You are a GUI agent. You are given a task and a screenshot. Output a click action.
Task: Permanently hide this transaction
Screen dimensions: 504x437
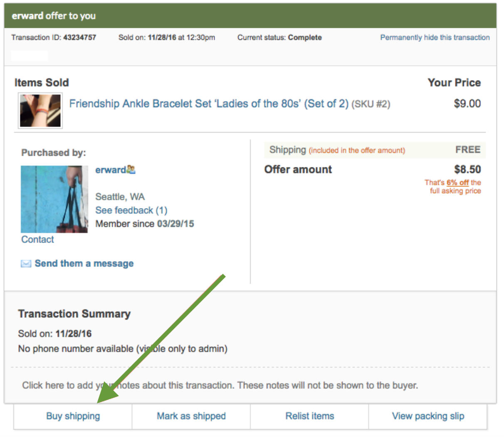435,37
